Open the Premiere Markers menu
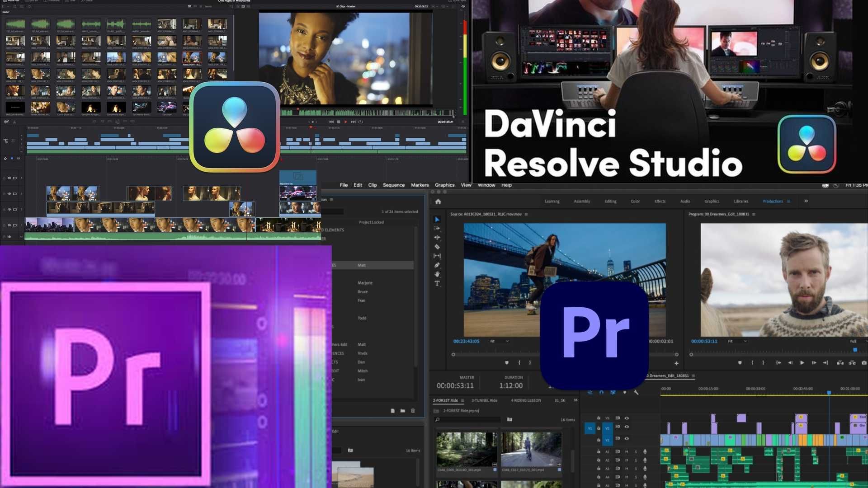 [x=420, y=185]
